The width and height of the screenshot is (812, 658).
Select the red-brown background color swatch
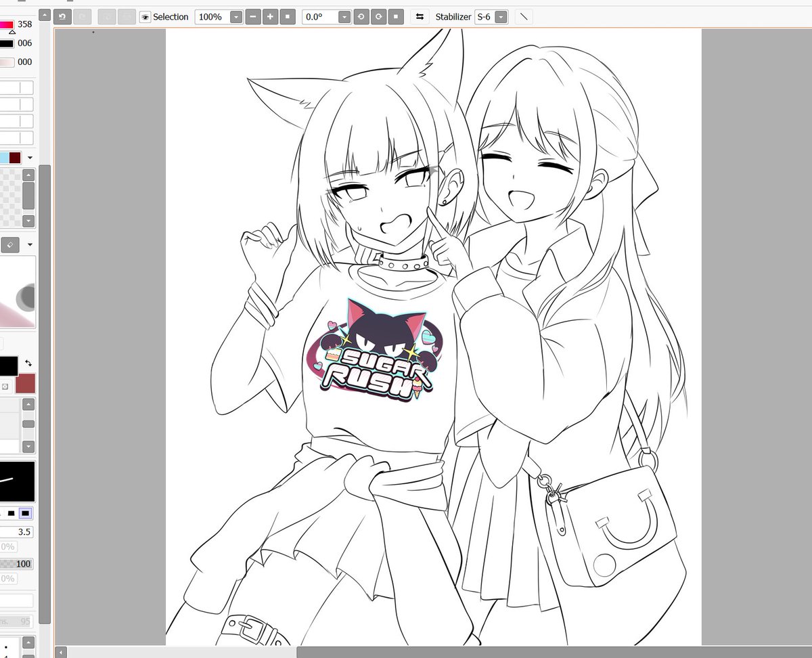click(x=26, y=384)
